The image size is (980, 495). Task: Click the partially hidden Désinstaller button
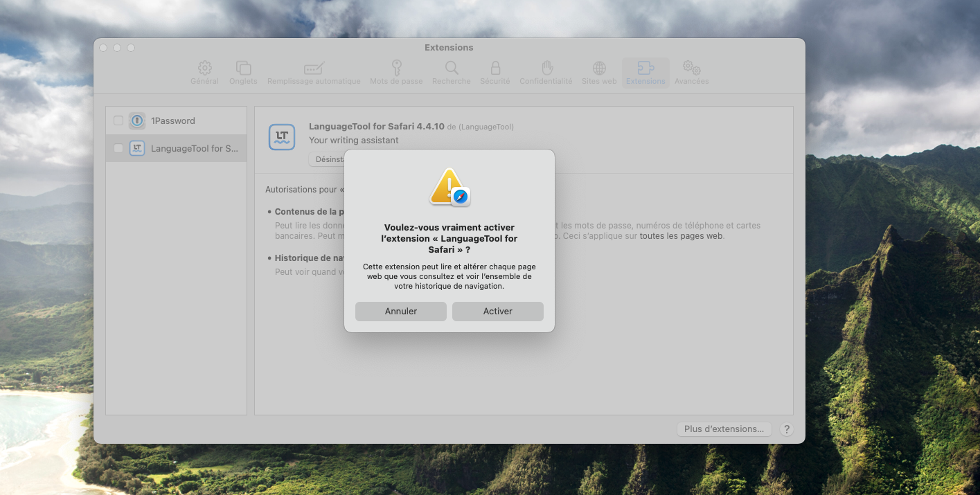coord(326,159)
